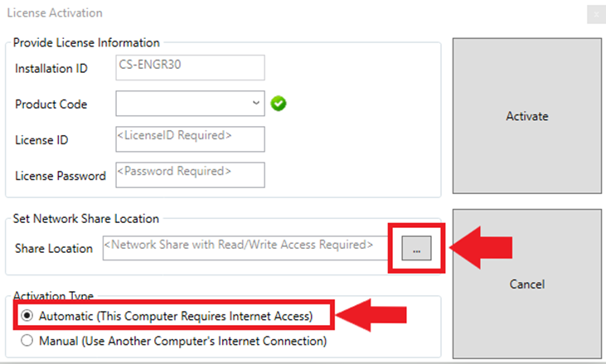Image resolution: width=606 pixels, height=364 pixels.
Task: Click the Share Location label
Action: point(54,248)
